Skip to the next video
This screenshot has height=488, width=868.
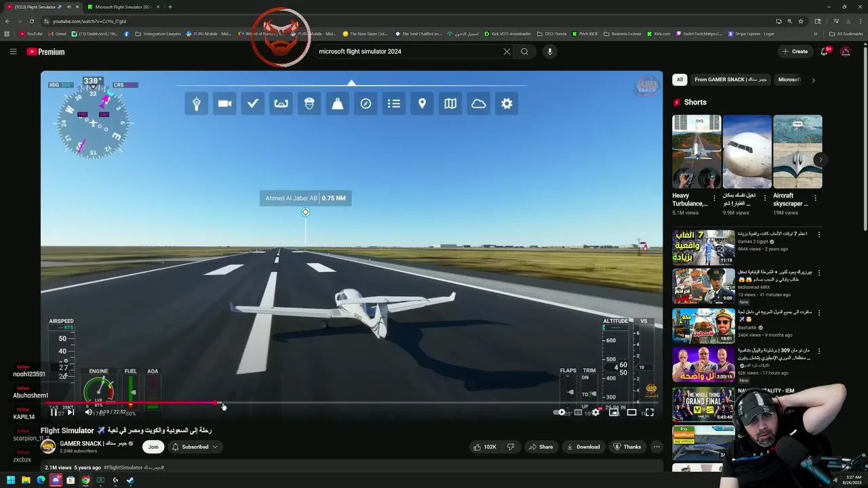(x=71, y=412)
